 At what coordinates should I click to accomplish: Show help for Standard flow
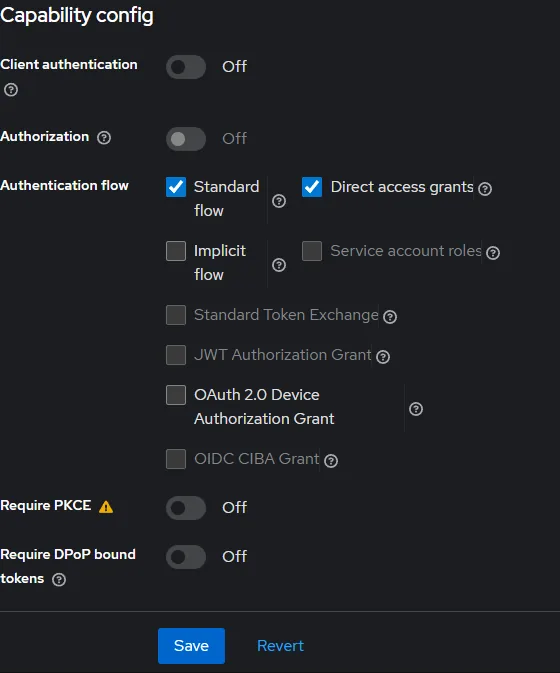click(x=279, y=201)
